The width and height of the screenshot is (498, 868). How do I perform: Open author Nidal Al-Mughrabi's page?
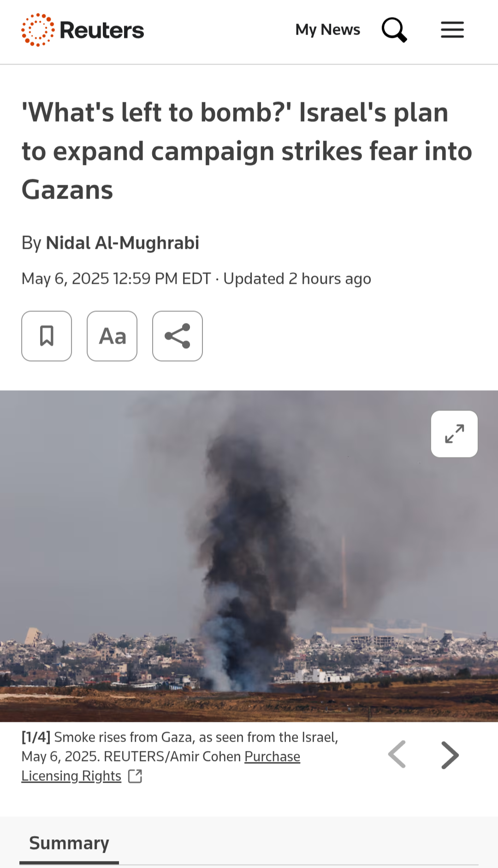pos(123,243)
